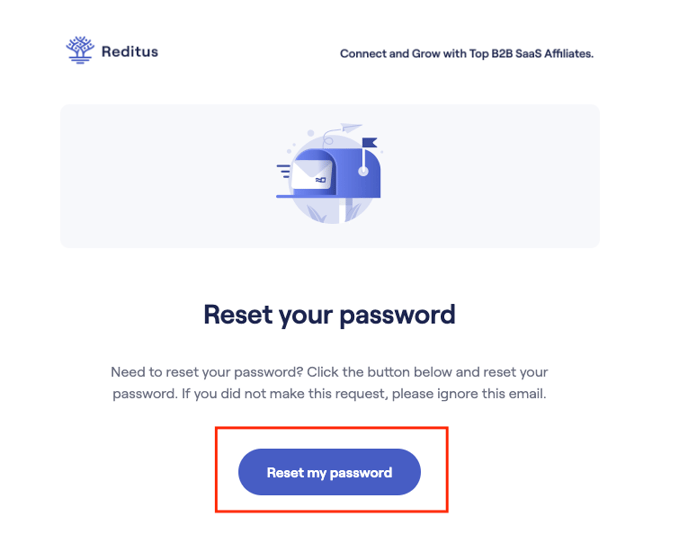Click the mailbox post beneath the box
The width and height of the screenshot is (688, 543).
click(x=343, y=210)
